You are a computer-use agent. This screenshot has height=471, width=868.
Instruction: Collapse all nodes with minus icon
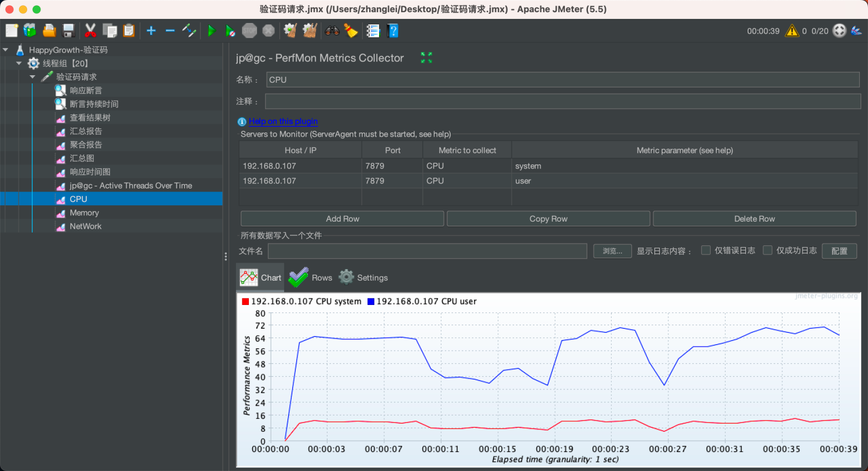(x=170, y=31)
